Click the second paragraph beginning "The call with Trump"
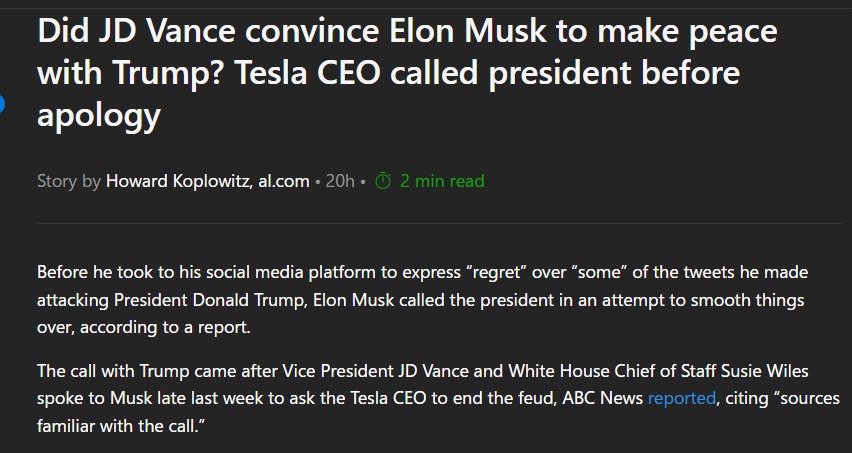 438,398
